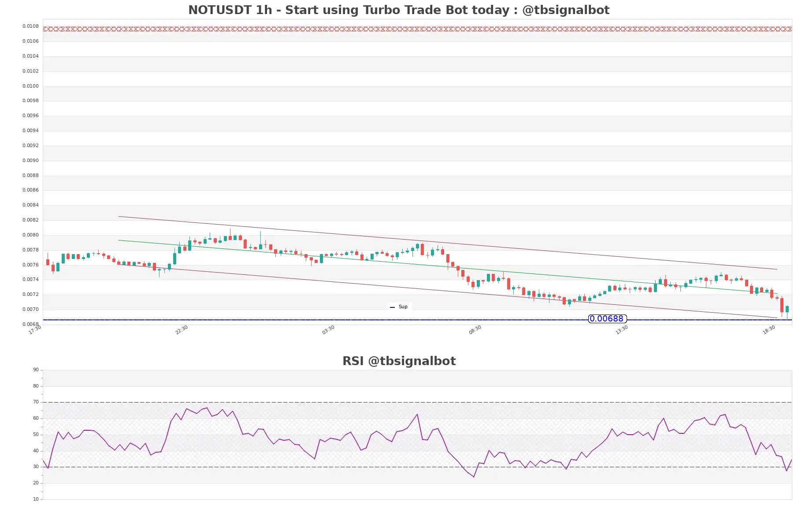The height and width of the screenshot is (532, 798).
Task: Click the 18:30 time axis label
Action: coord(769,330)
